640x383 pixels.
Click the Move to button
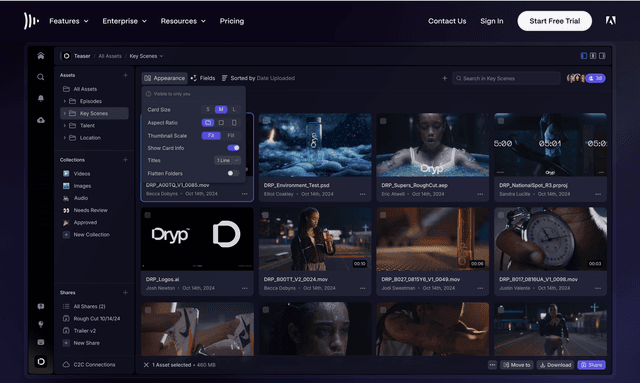pyautogui.click(x=517, y=365)
